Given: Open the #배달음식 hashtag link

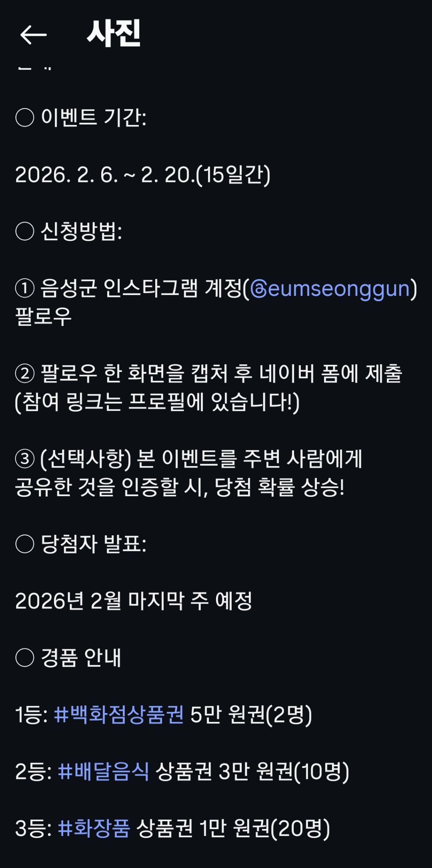Looking at the screenshot, I should coord(103,771).
